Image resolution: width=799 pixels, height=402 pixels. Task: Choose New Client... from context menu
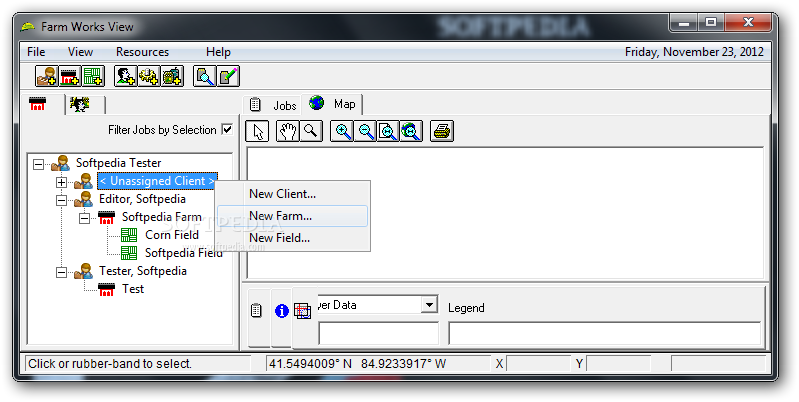coord(292,194)
